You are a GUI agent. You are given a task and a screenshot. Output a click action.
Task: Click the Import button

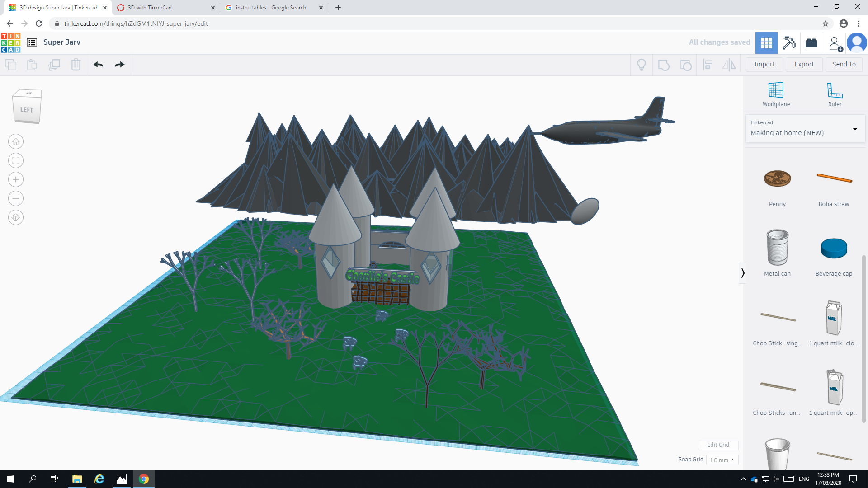click(764, 64)
